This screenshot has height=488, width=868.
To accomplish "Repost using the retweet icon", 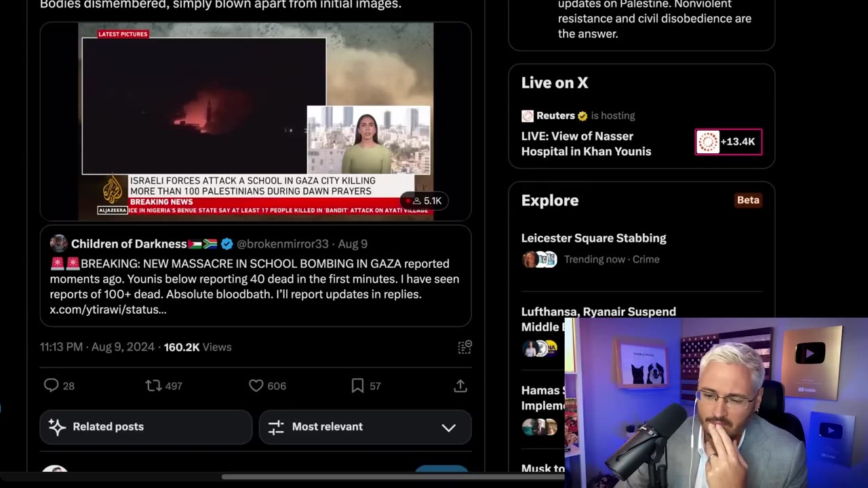I will click(153, 386).
